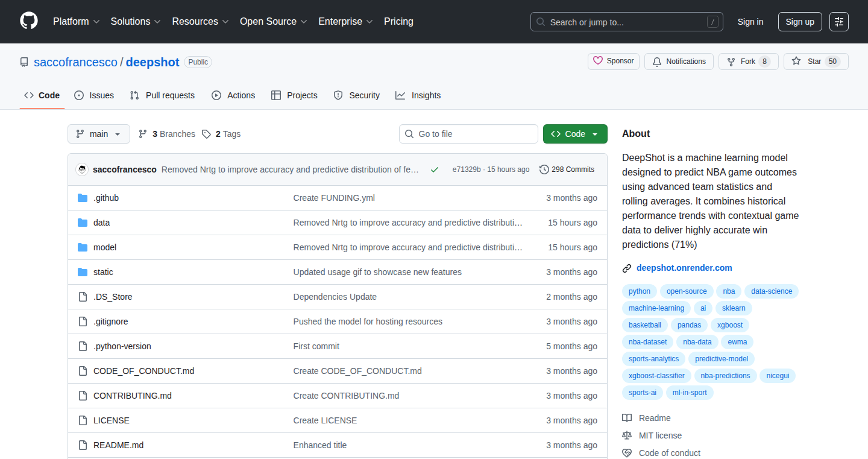Open the appearance settings icon in header
The image size is (868, 459).
tap(838, 22)
